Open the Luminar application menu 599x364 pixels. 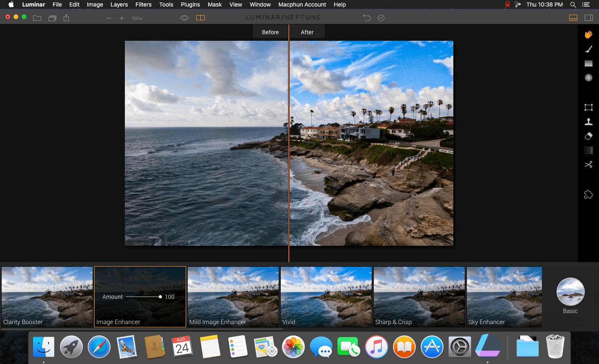[x=33, y=4]
